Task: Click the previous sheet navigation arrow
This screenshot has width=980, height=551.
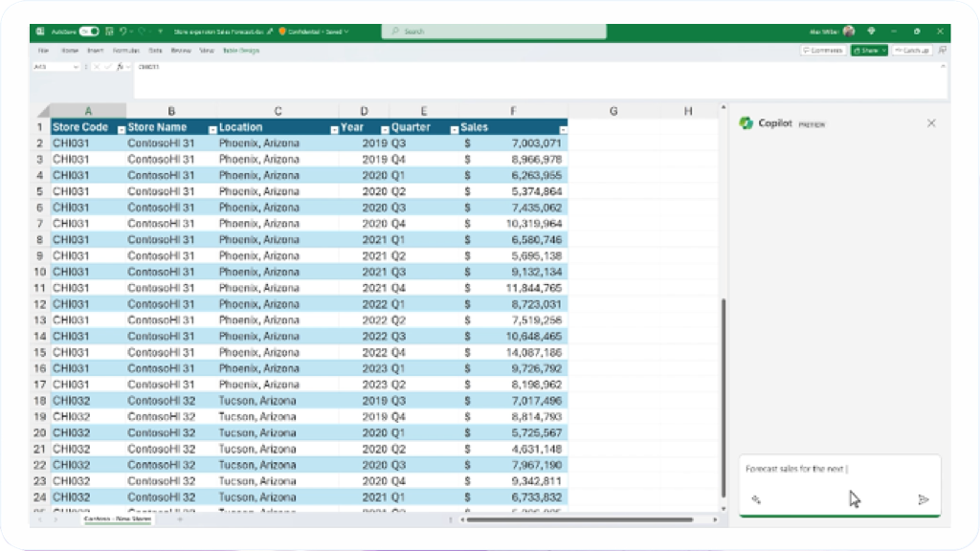Action: coord(40,519)
